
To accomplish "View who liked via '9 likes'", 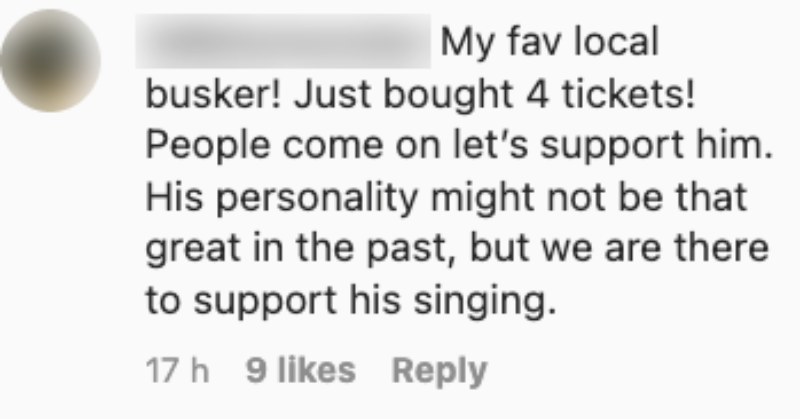I will tap(300, 371).
